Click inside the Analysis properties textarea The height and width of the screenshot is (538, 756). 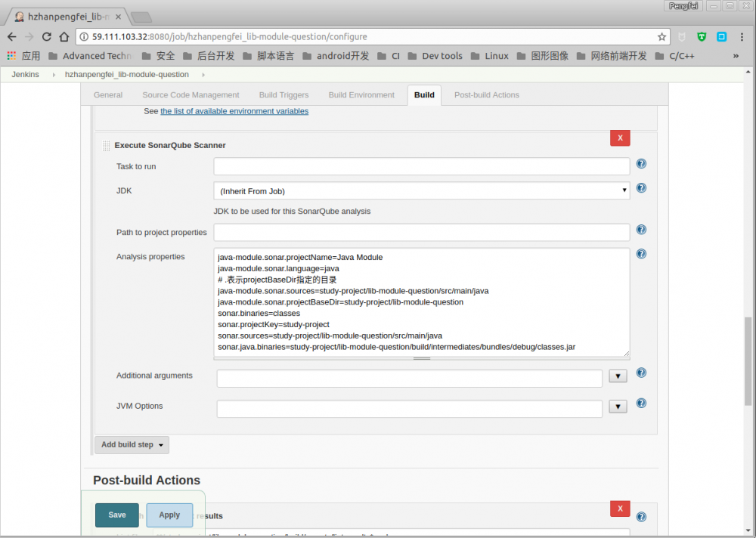pos(421,302)
